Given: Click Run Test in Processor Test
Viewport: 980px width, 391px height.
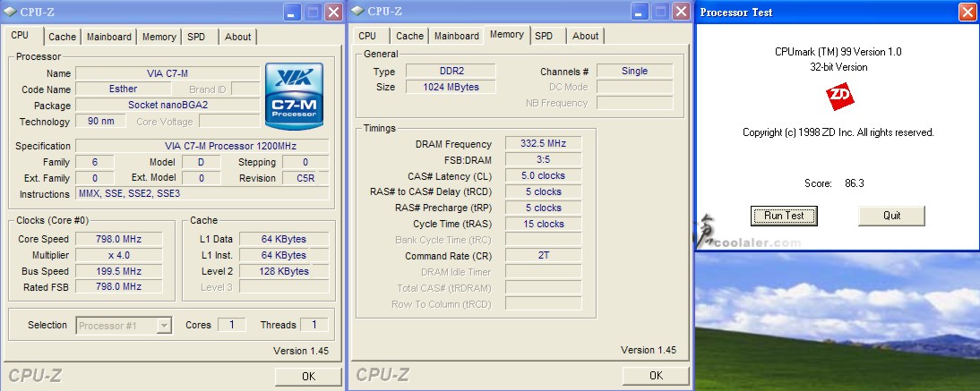Looking at the screenshot, I should [784, 216].
